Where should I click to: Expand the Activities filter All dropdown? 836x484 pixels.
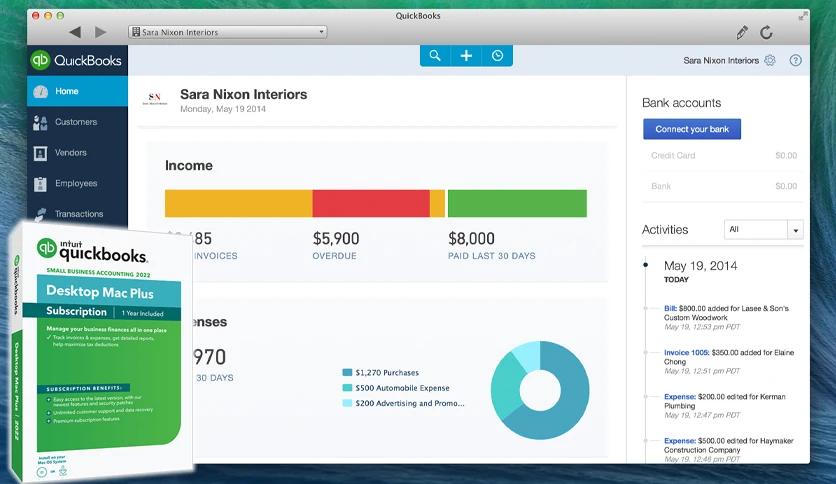[x=763, y=230]
